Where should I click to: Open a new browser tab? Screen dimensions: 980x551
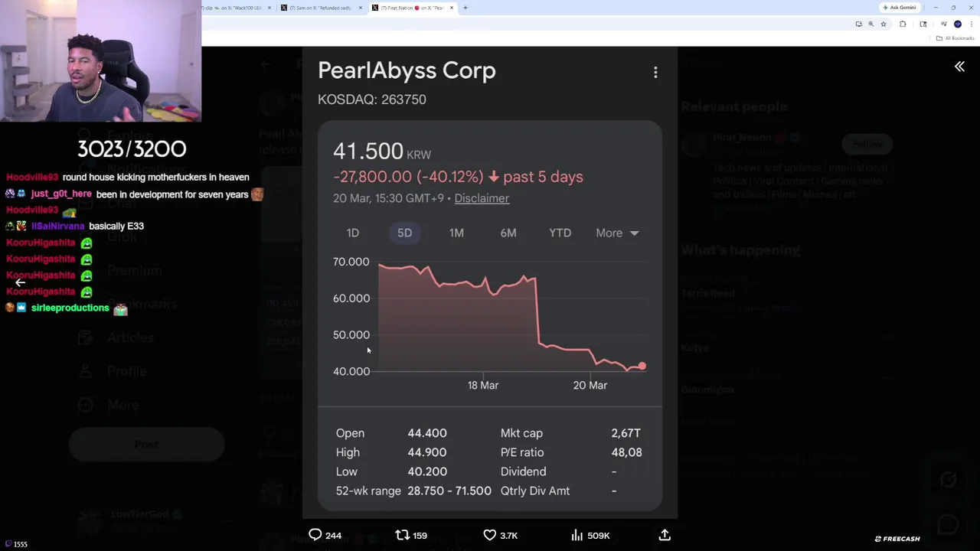(465, 8)
